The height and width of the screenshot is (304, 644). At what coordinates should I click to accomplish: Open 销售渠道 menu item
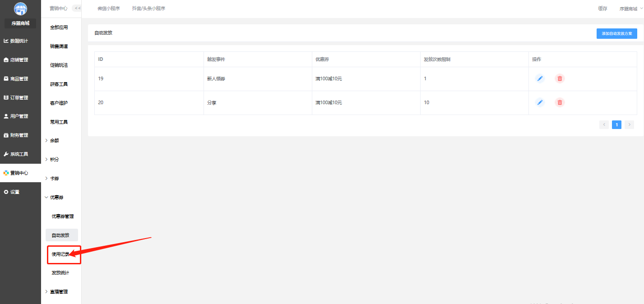(x=59, y=46)
